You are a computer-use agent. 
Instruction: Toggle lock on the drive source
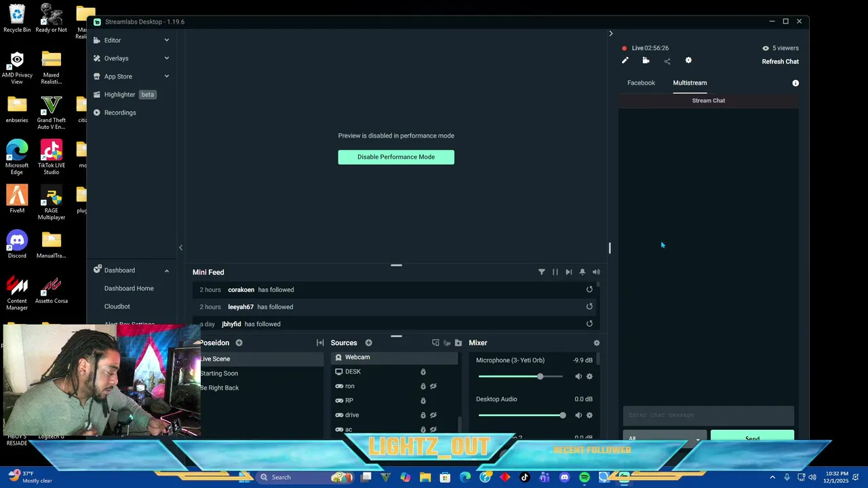pos(423,415)
